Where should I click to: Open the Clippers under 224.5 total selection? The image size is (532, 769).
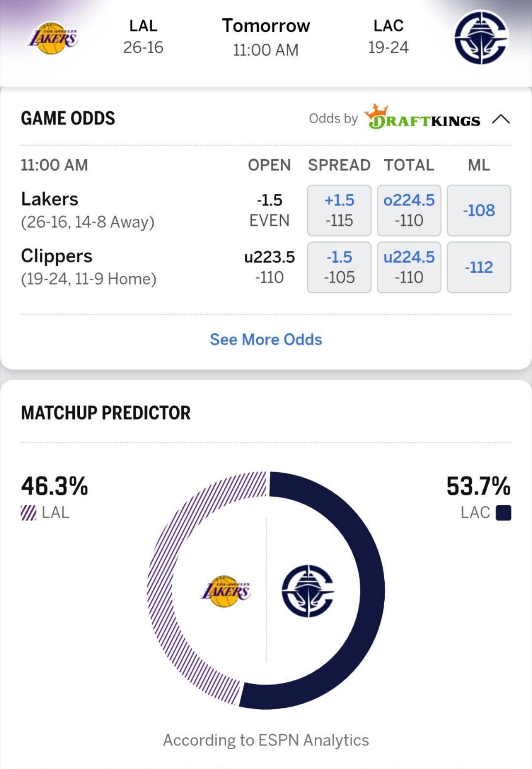[x=409, y=267]
